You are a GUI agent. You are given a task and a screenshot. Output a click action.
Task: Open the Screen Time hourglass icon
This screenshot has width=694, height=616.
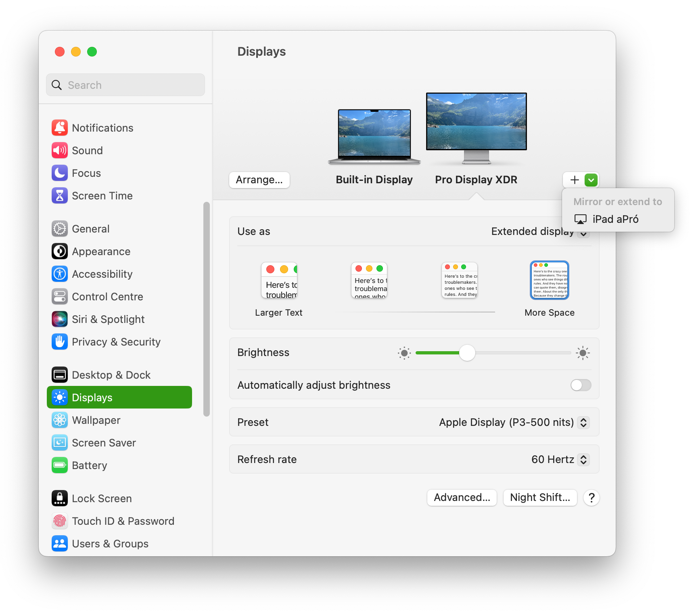(x=60, y=196)
